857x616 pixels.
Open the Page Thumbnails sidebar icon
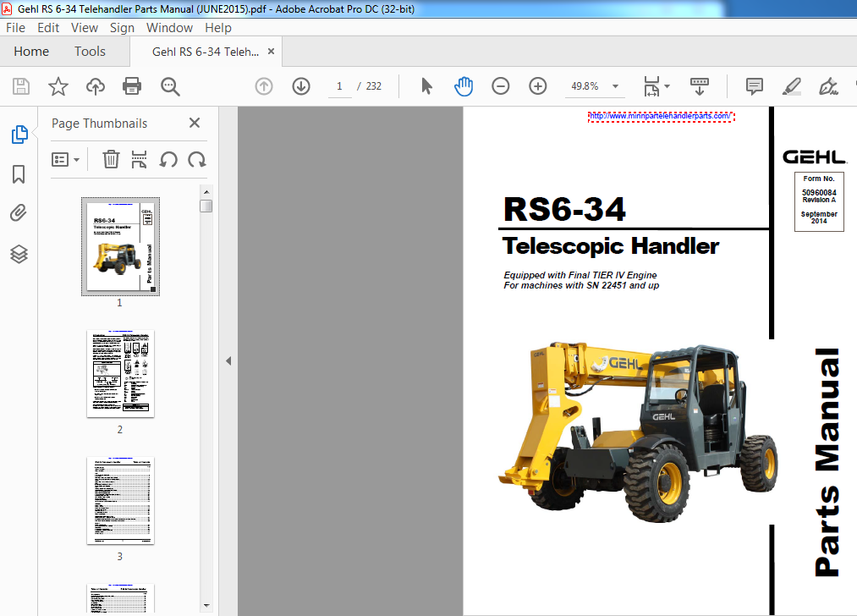[19, 134]
